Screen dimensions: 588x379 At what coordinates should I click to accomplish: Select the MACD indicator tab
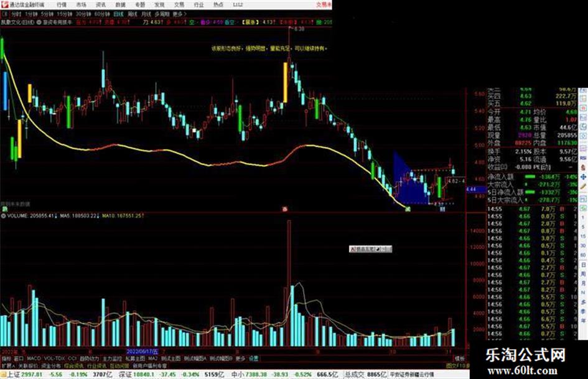click(34, 358)
